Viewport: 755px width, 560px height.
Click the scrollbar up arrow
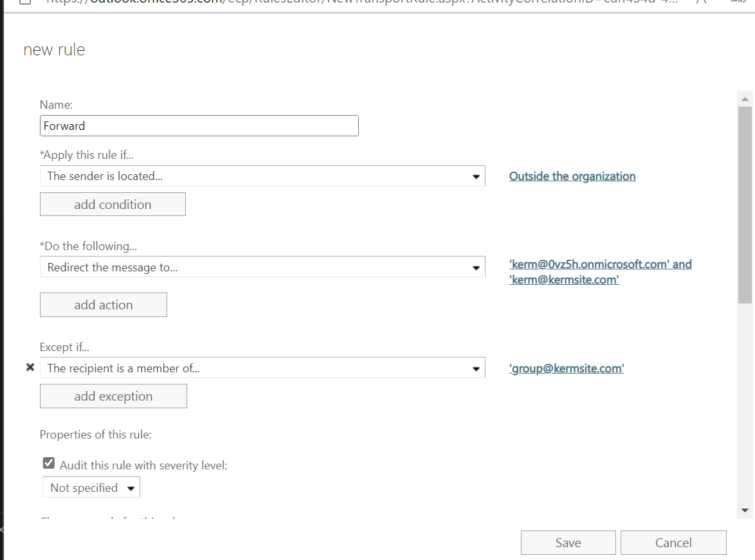(745, 100)
